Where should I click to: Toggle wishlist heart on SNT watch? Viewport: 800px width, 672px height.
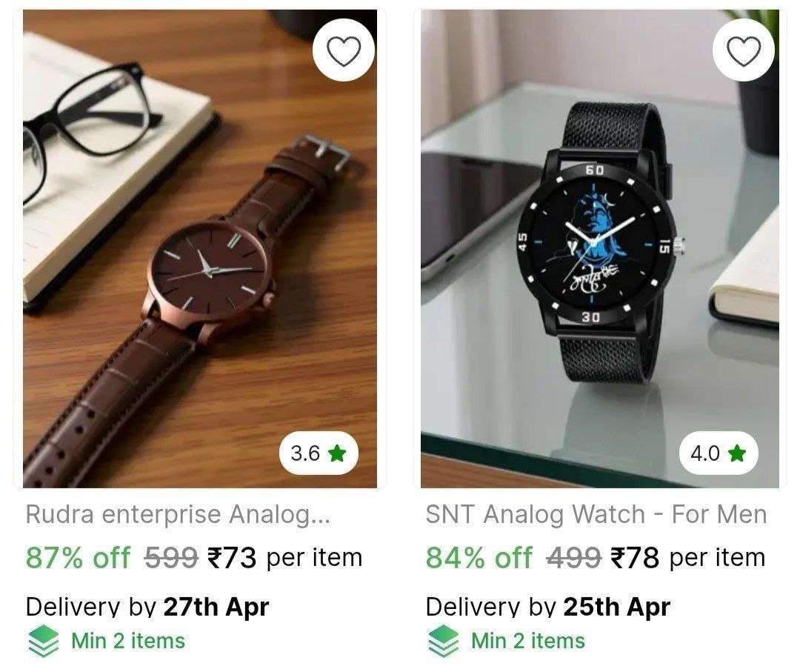pyautogui.click(x=744, y=50)
